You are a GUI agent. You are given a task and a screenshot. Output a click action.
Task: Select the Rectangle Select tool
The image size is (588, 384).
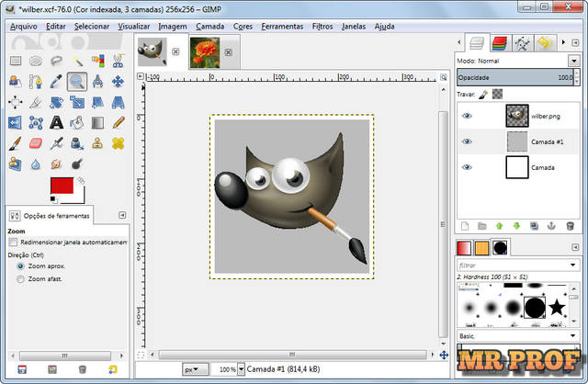[x=16, y=61]
